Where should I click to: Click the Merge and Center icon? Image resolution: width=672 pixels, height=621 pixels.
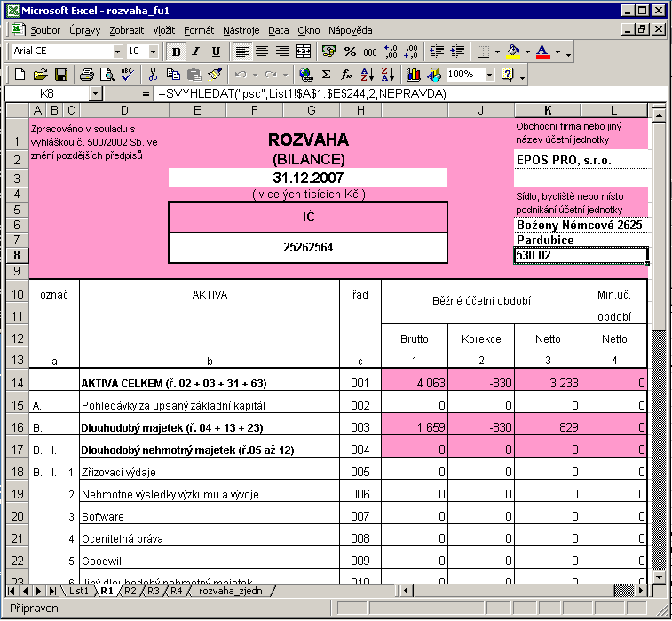[304, 52]
